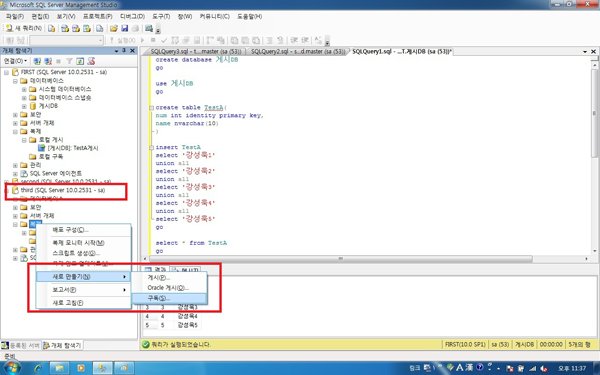Open the 프로젝트(P) menu
This screenshot has width=600, height=375.
98,16
